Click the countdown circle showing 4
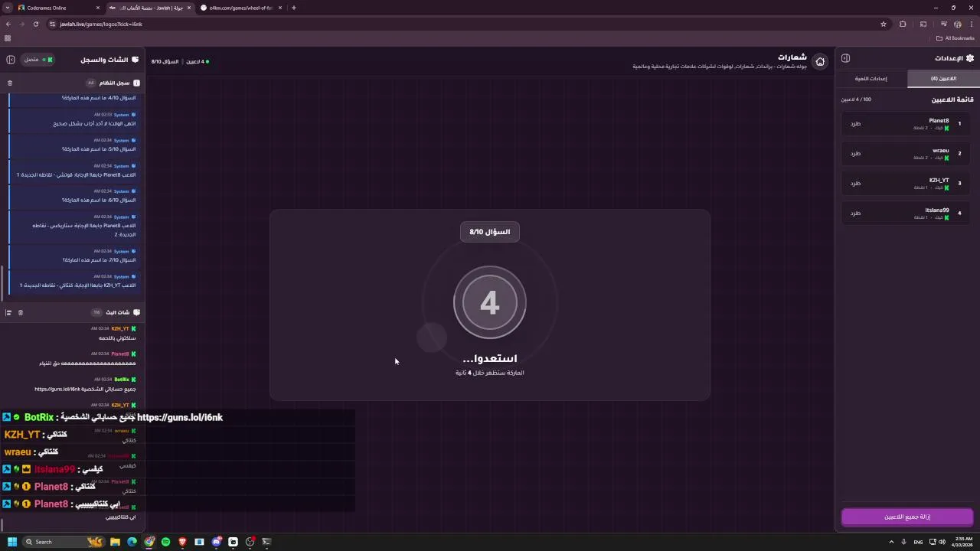980x551 pixels. (490, 302)
